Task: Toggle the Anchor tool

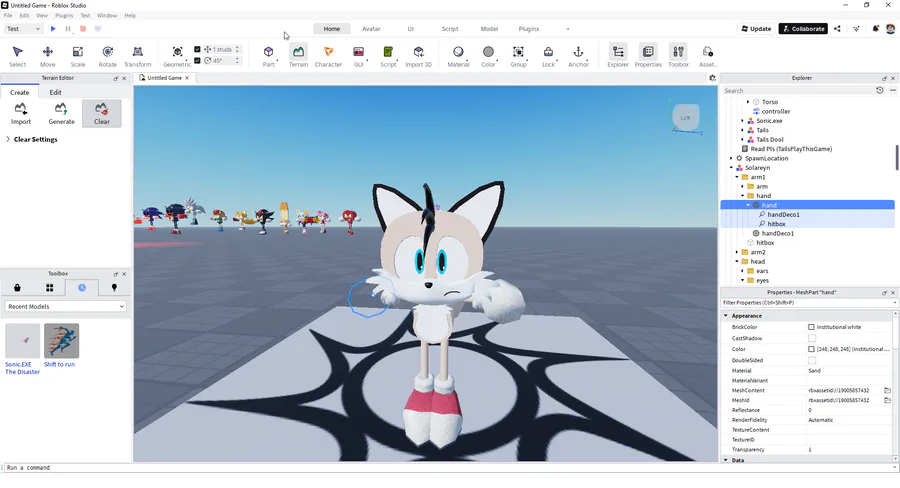Action: click(578, 56)
